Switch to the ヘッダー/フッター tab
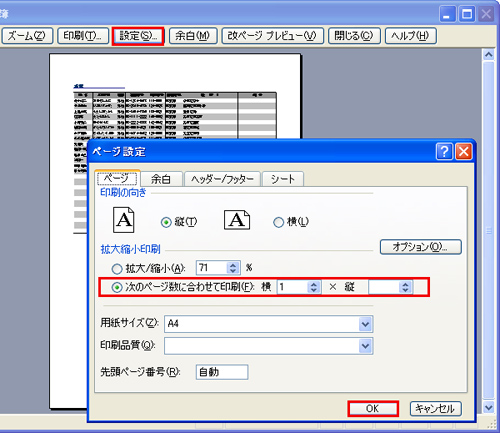The height and width of the screenshot is (433, 500). pos(222,179)
